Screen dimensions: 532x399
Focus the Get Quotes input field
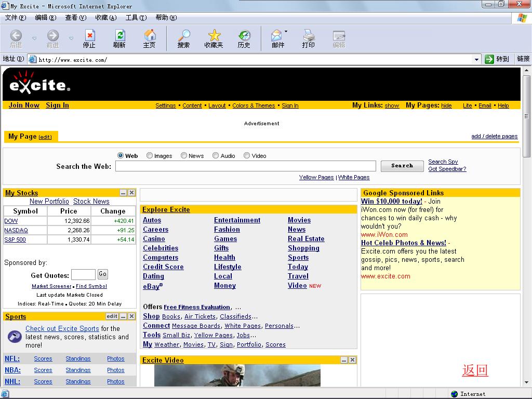pos(83,274)
